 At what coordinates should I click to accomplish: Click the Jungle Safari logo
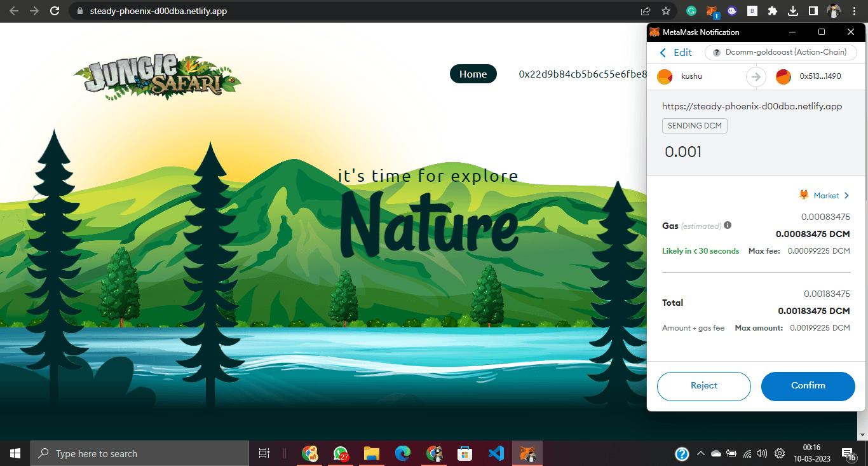coord(157,76)
